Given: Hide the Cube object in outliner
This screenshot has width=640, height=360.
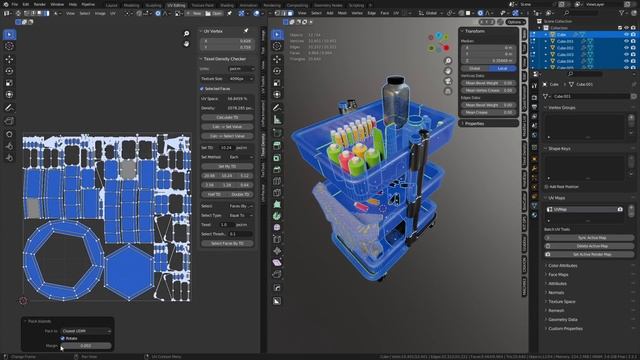Looking at the screenshot, I should [626, 35].
